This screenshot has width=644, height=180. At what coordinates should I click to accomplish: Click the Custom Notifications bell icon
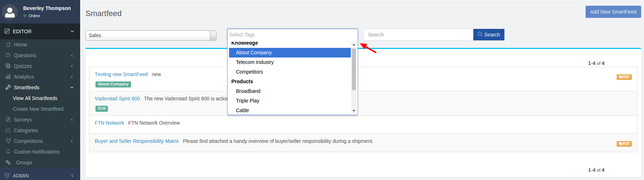8,152
